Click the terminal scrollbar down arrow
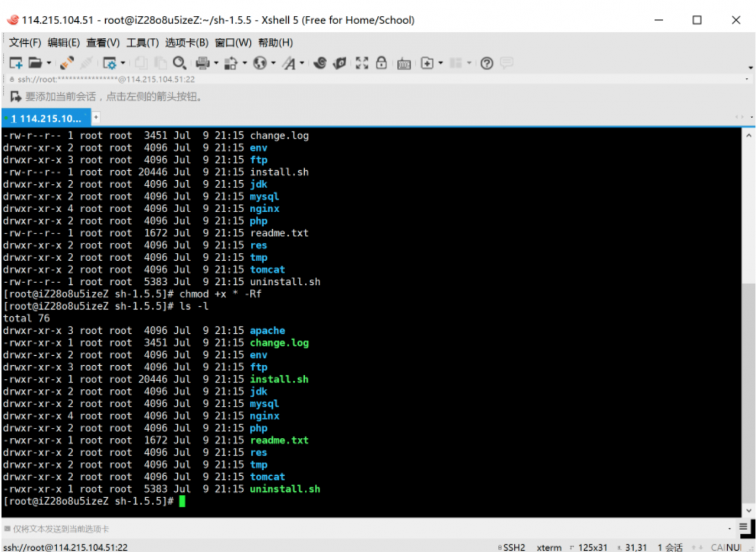The height and width of the screenshot is (552, 756). (748, 511)
